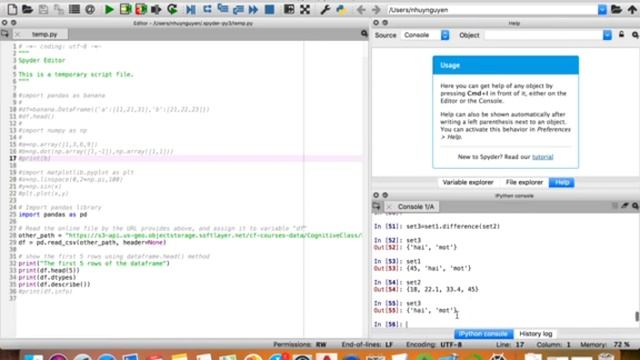Clear console with the brush icon

pyautogui.click(x=624, y=206)
